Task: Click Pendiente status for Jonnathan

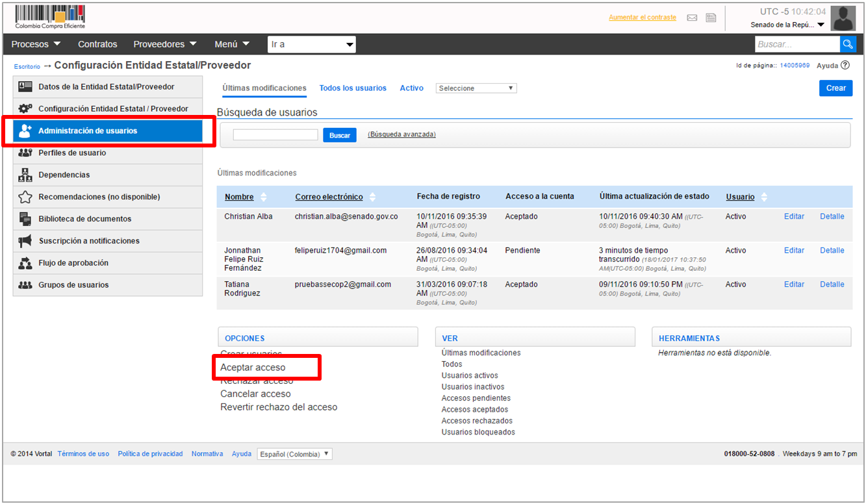Action: (522, 250)
